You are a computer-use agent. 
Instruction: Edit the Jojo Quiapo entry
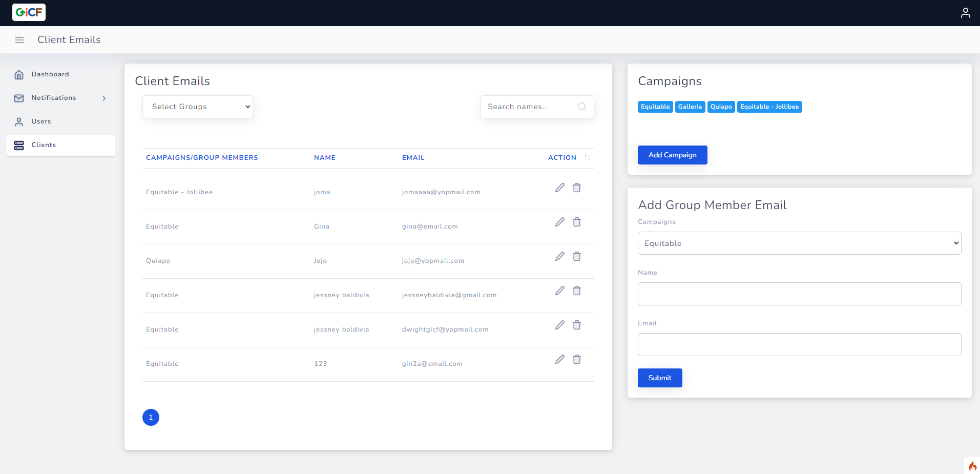(559, 256)
